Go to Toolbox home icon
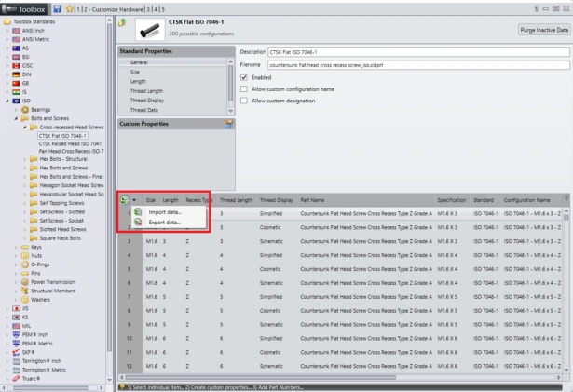 [x=70, y=8]
